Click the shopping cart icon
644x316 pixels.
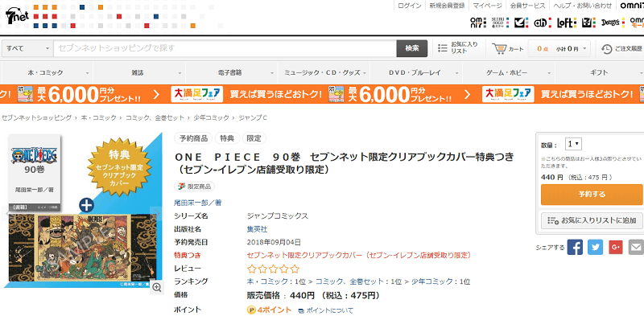pos(499,49)
